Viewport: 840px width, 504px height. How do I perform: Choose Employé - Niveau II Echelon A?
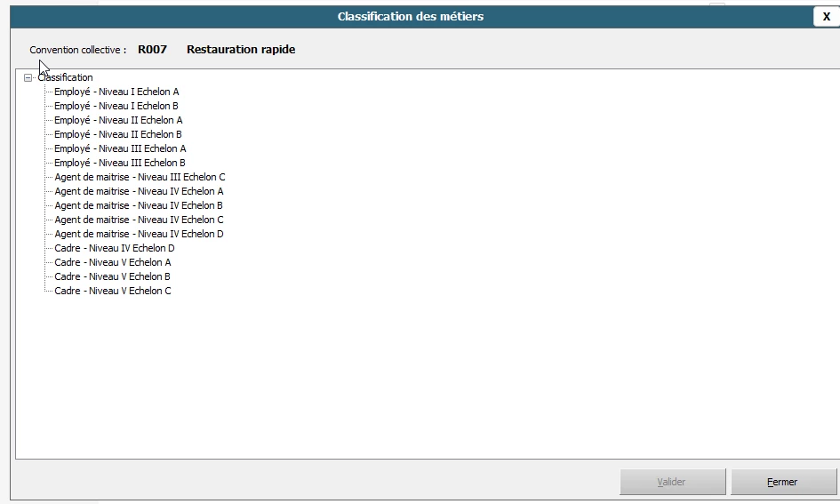118,120
